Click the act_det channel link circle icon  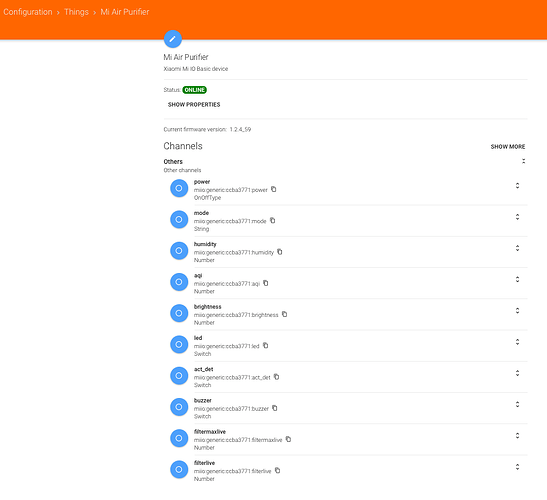pos(179,376)
